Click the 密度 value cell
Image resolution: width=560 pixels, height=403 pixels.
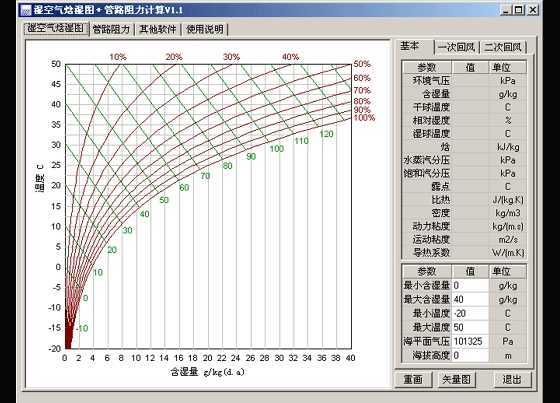point(470,213)
